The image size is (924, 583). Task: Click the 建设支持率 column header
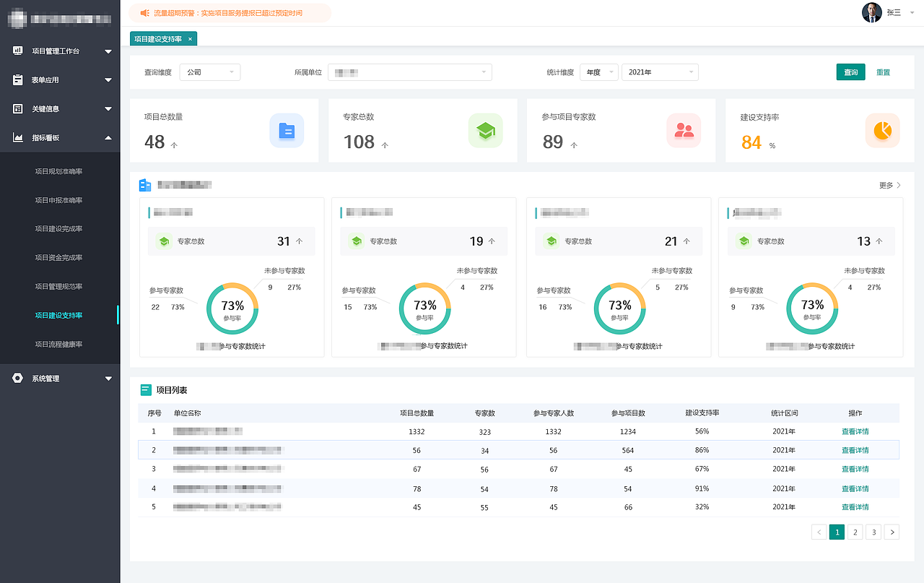[702, 413]
